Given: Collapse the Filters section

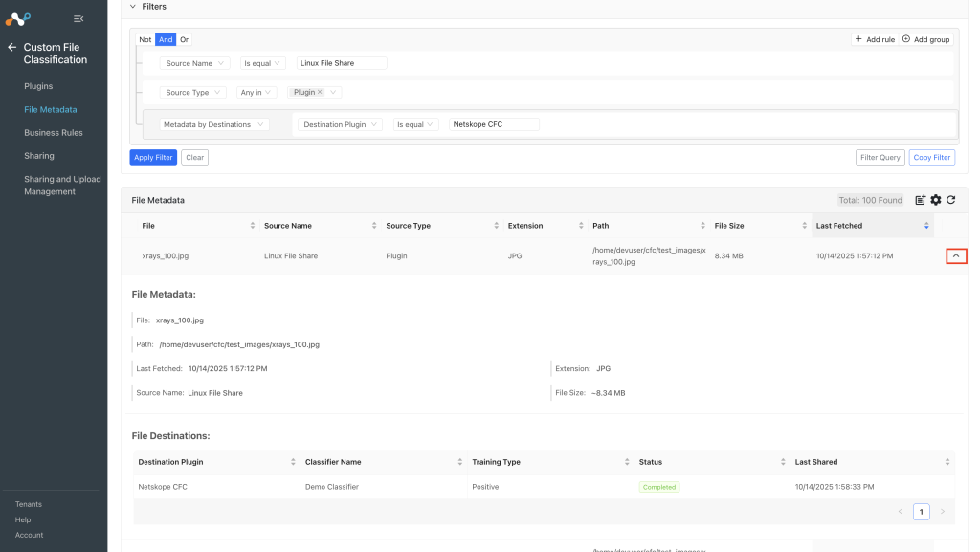Looking at the screenshot, I should (132, 7).
